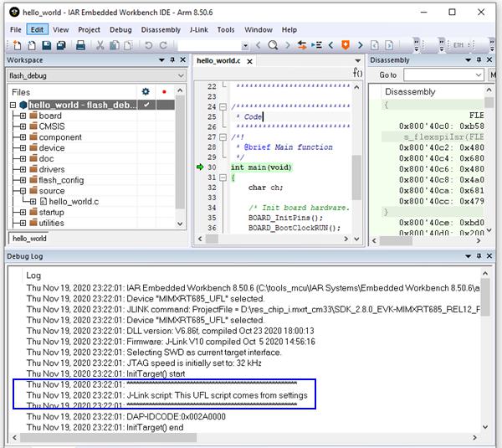Click the orange Toggle Bookmark icon
The image size is (502, 448).
pos(345,45)
